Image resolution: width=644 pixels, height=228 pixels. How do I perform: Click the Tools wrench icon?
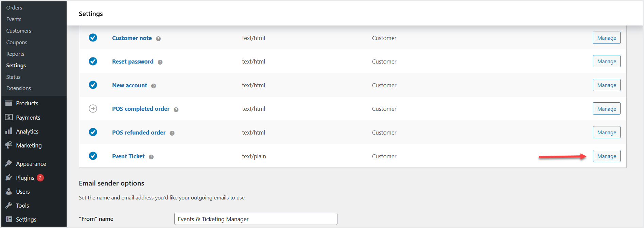(x=9, y=205)
